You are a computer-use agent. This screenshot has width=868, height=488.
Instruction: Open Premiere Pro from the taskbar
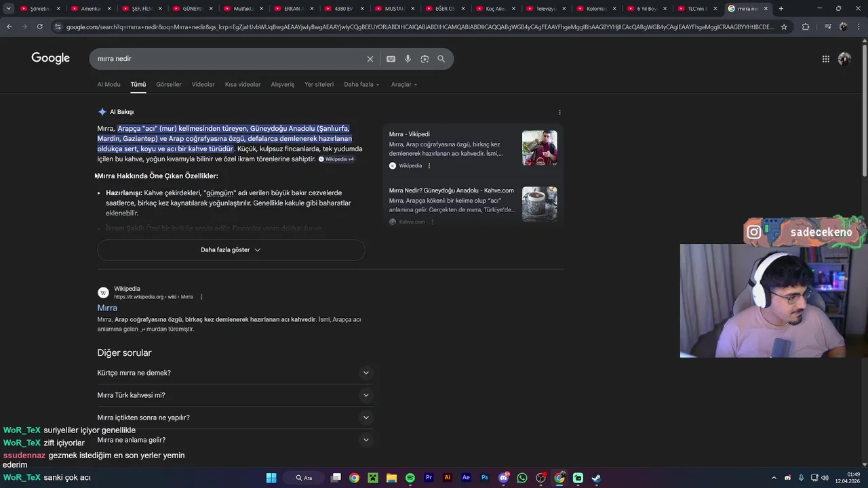(429, 478)
